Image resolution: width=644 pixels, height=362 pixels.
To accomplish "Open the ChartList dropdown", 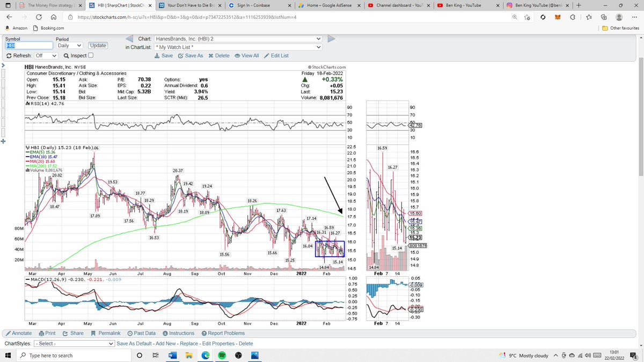I will tap(238, 47).
